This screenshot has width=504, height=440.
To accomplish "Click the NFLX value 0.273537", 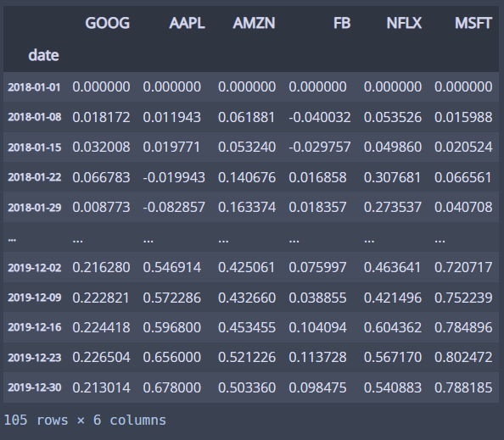I will [393, 207].
